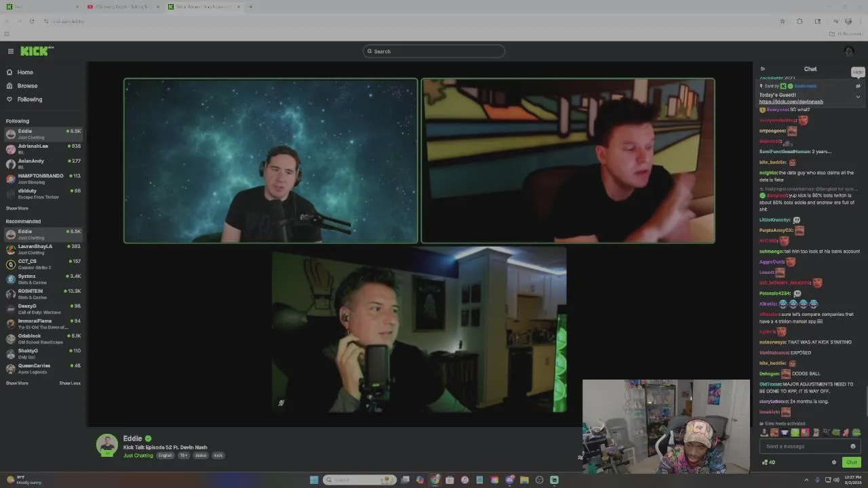Open chat settings gear icon
Viewport: 868px width, 488px height.
tap(834, 462)
